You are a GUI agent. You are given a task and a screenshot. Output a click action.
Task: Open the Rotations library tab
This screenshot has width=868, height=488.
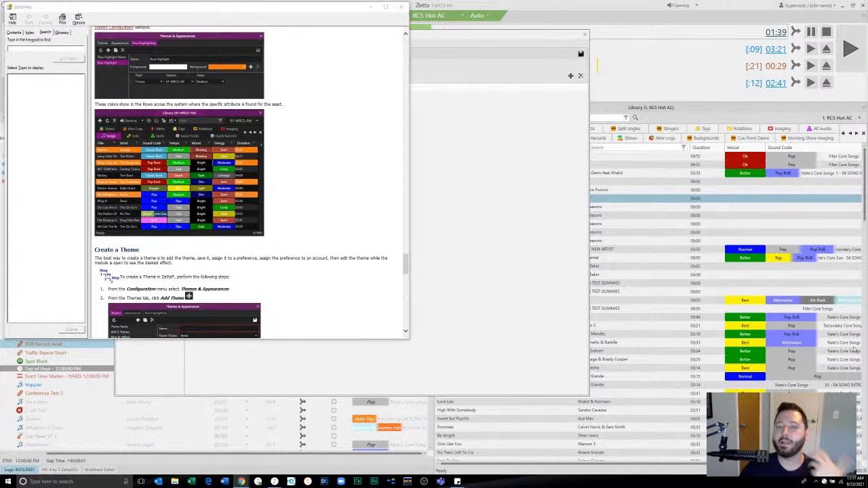coord(738,129)
